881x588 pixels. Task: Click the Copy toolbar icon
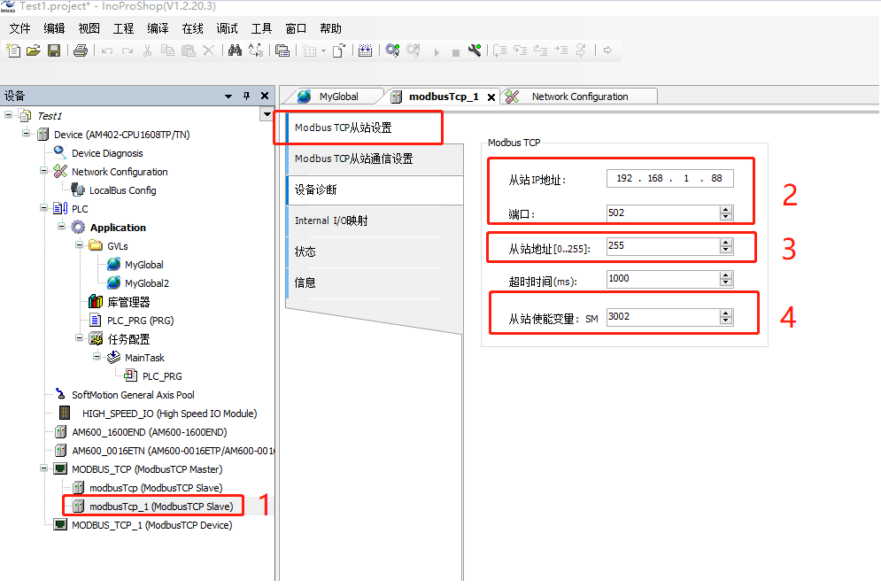167,50
